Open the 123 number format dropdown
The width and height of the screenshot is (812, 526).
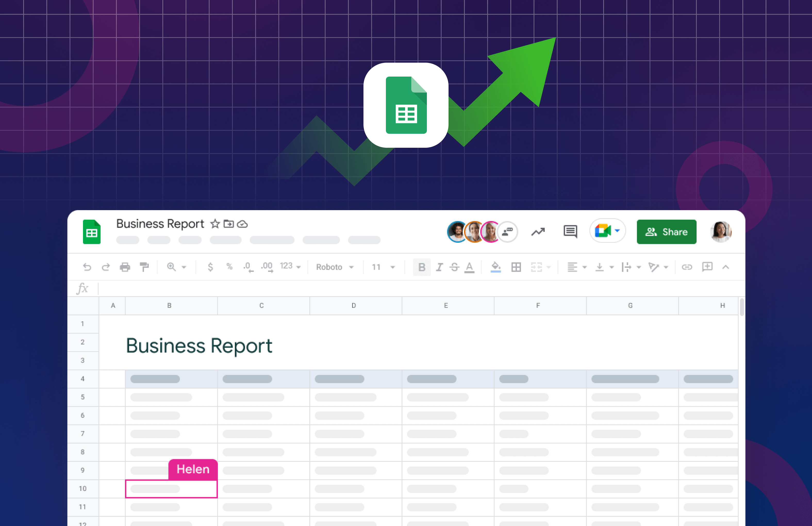(x=290, y=266)
